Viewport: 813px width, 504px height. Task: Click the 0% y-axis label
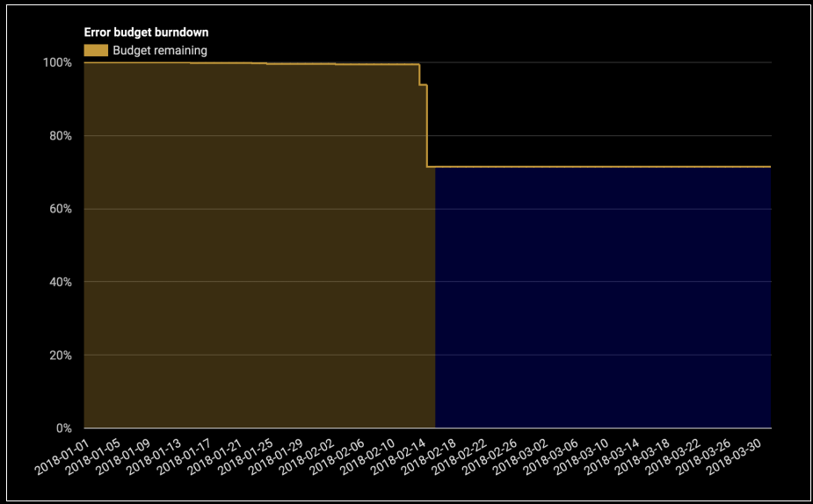(x=63, y=428)
